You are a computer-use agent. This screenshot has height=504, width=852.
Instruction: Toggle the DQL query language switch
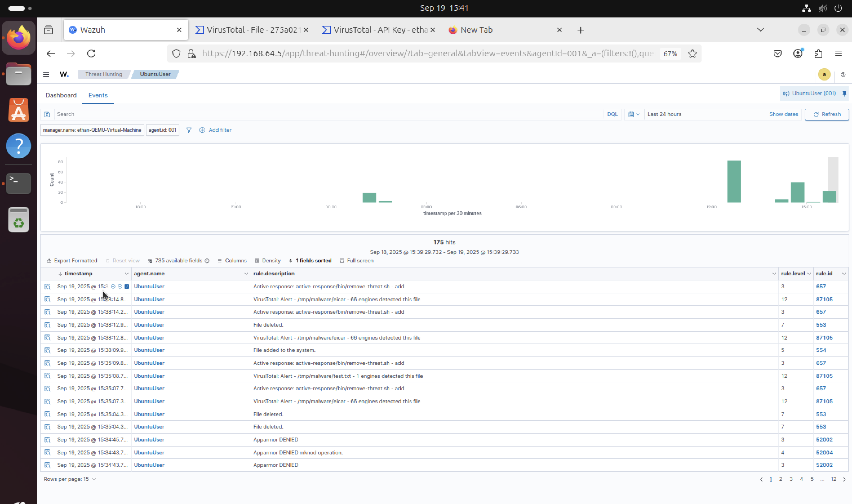coord(612,114)
